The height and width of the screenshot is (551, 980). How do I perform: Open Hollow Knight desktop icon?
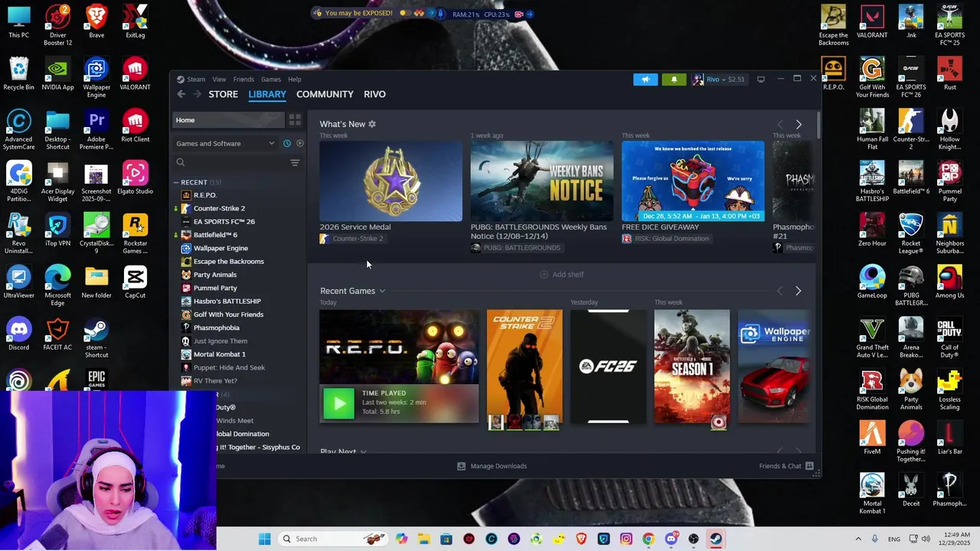click(x=949, y=129)
